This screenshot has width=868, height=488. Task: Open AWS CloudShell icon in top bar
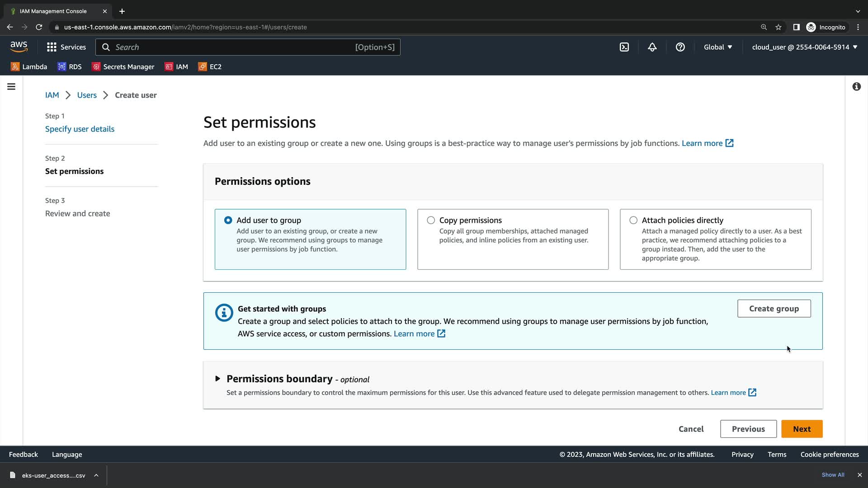[x=624, y=47]
